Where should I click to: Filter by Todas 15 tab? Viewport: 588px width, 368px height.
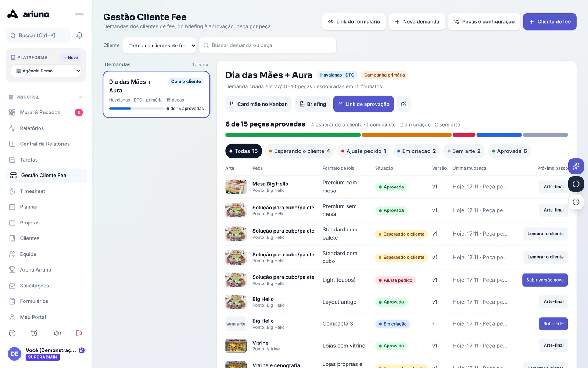[244, 151]
